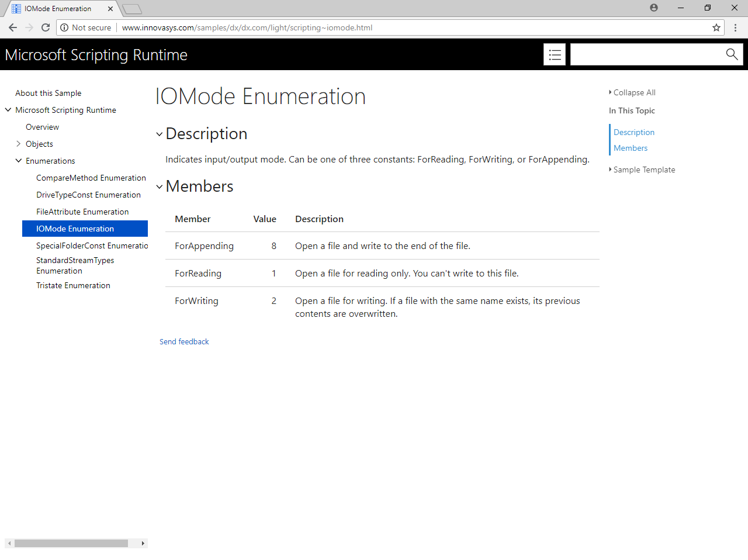Click the ForReading member cell
This screenshot has width=748, height=560.
coord(198,273)
